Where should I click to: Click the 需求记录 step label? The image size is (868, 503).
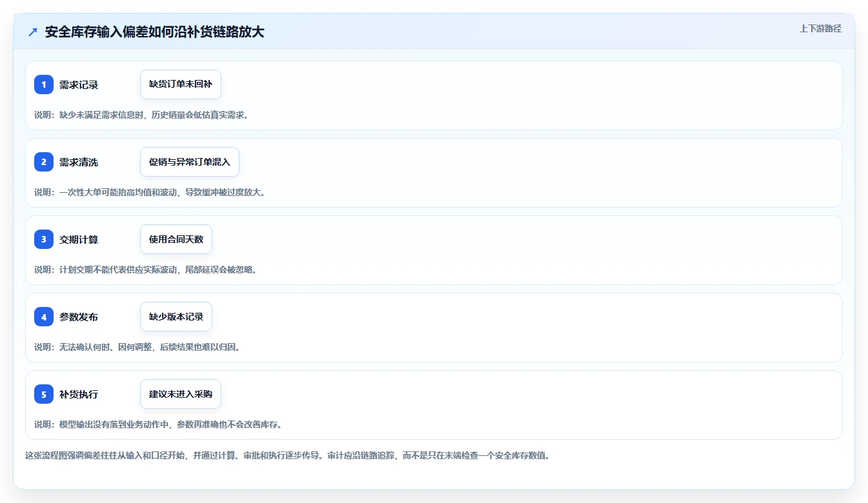click(x=79, y=84)
